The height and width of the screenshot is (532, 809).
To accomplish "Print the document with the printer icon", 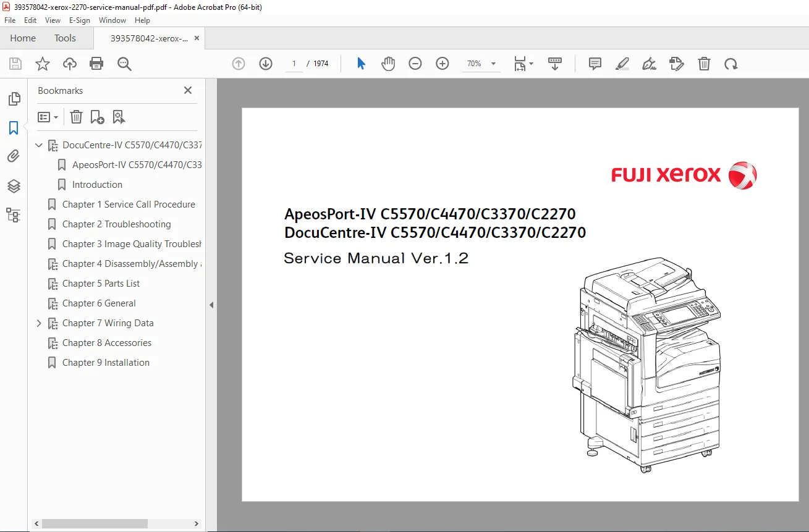I will (96, 64).
